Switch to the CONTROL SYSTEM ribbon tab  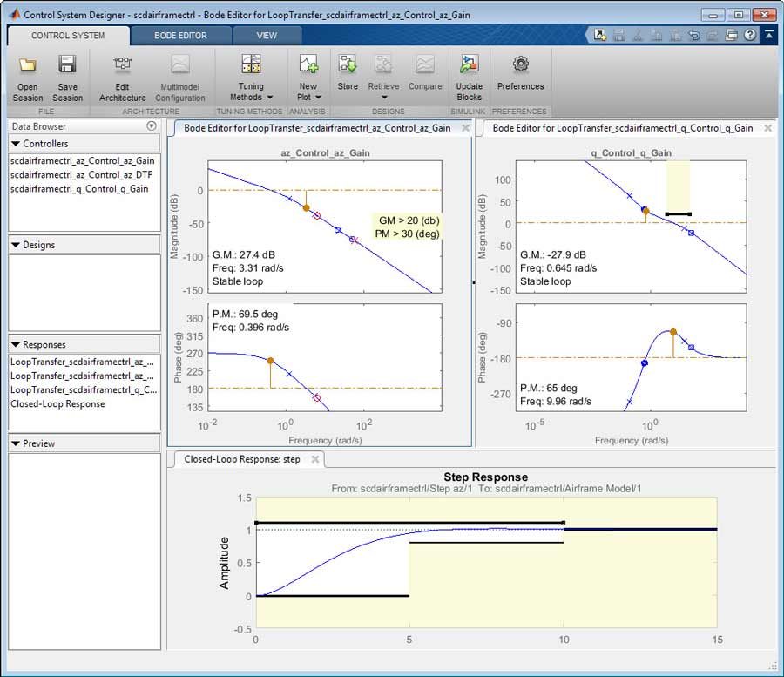(x=68, y=36)
